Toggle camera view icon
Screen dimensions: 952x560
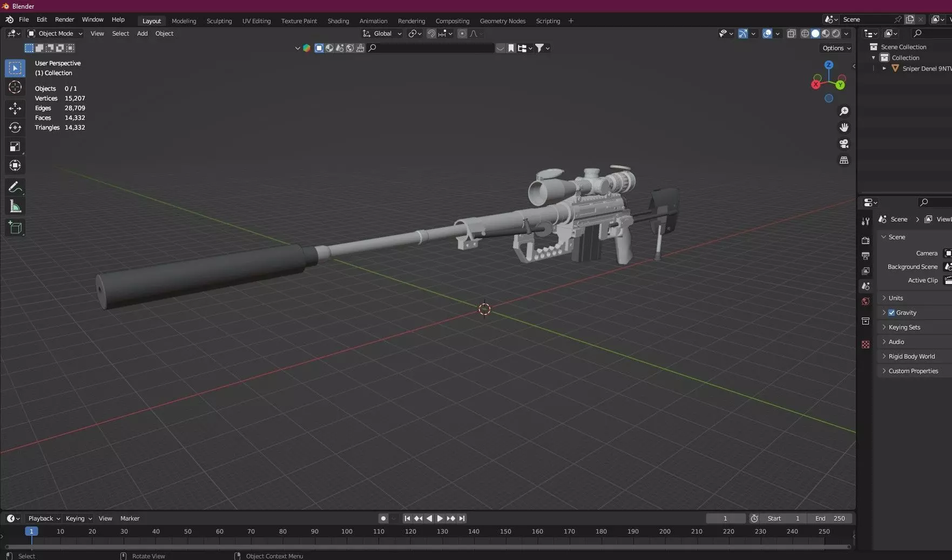(844, 144)
